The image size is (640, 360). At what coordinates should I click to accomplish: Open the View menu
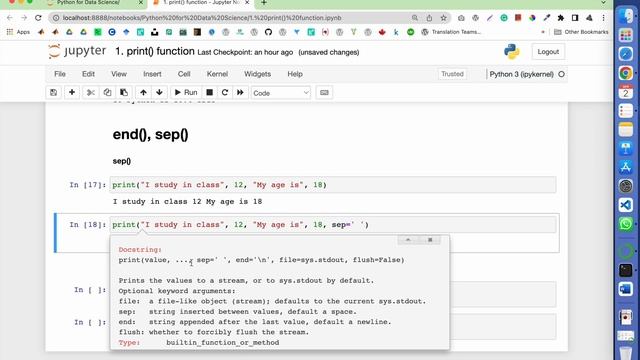pyautogui.click(x=119, y=74)
